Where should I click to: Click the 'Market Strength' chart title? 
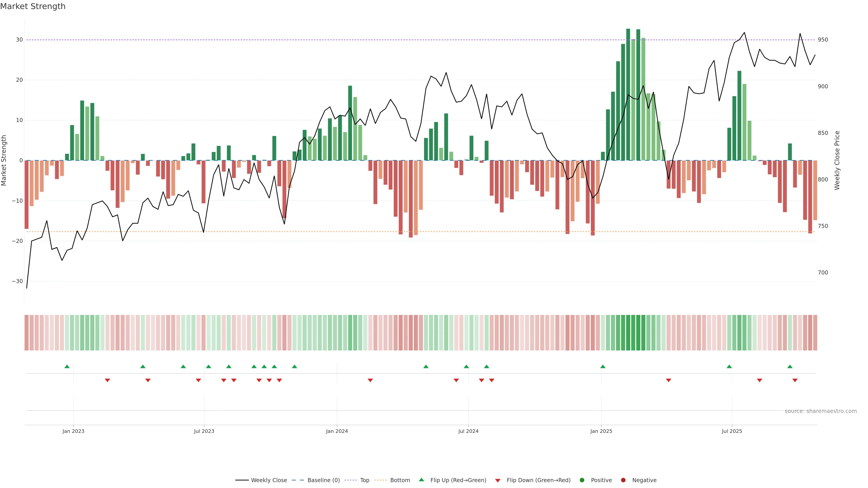point(33,6)
